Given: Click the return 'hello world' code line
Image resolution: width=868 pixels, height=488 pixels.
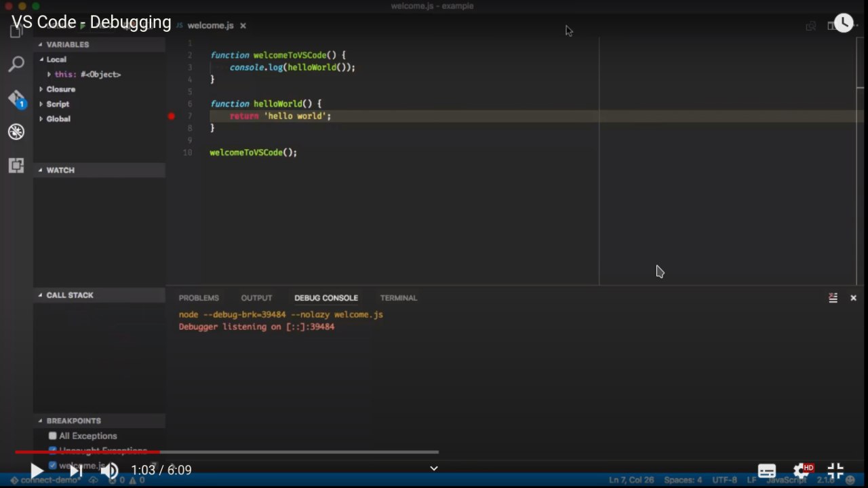Looking at the screenshot, I should (x=280, y=116).
